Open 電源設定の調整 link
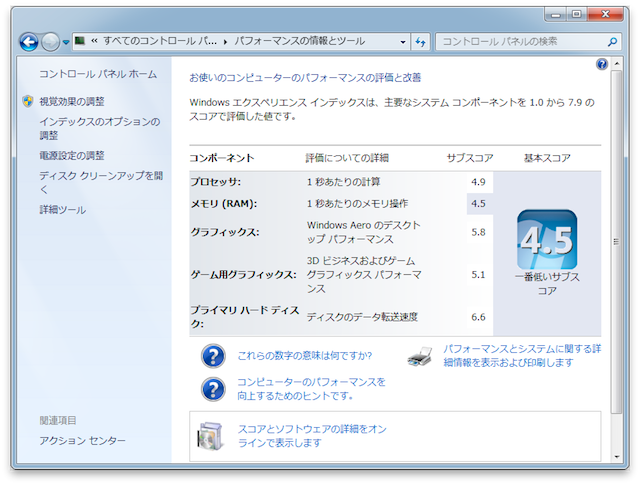This screenshot has height=485, width=640. [x=72, y=156]
